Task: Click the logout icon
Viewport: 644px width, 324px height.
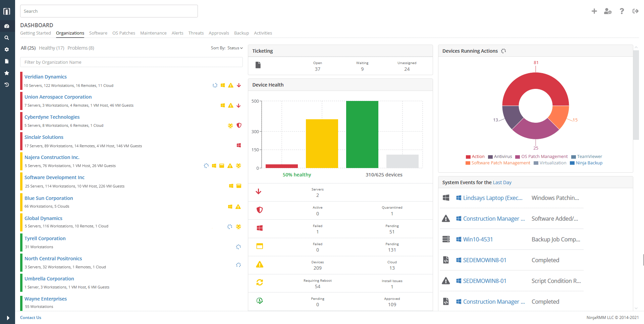Action: [635, 11]
